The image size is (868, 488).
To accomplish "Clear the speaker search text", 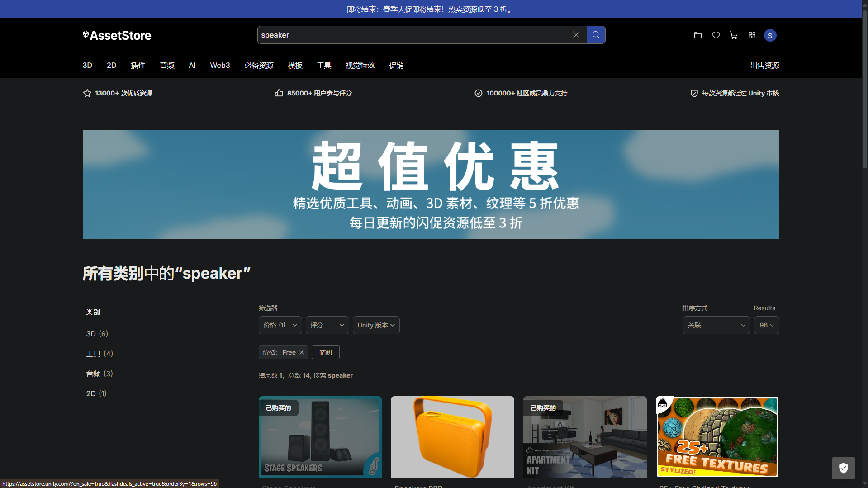I will click(576, 35).
